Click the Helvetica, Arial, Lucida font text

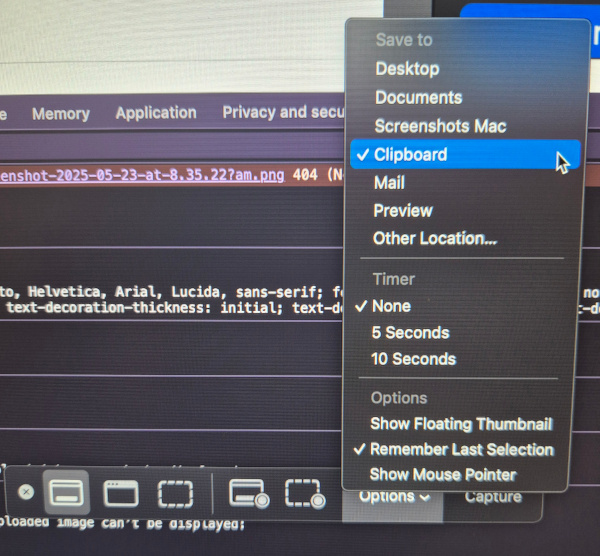pos(127,292)
